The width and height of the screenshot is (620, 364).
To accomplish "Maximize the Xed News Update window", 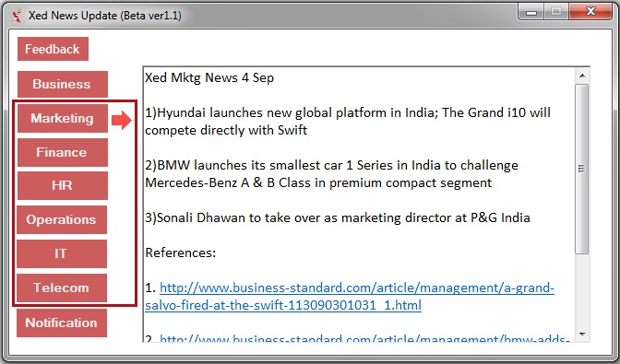I will point(556,12).
